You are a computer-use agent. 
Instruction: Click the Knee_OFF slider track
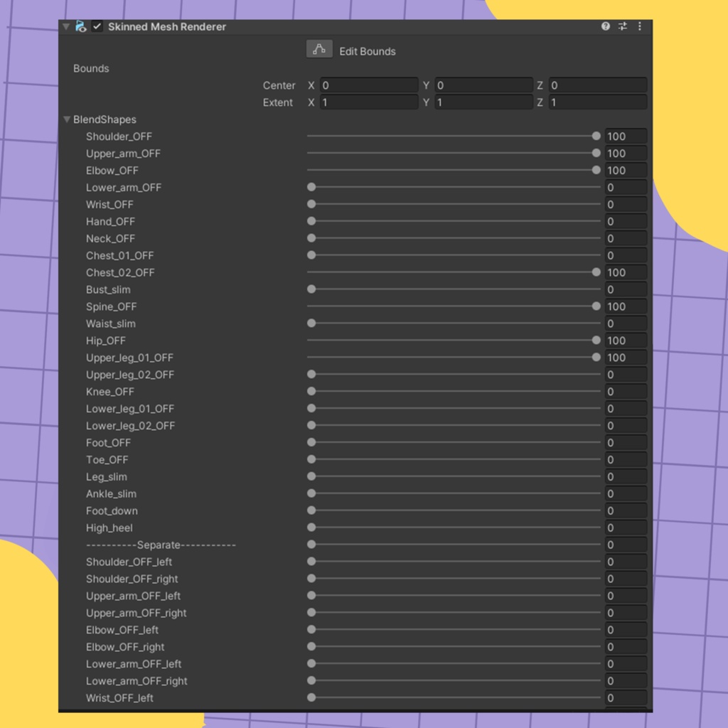pos(454,392)
